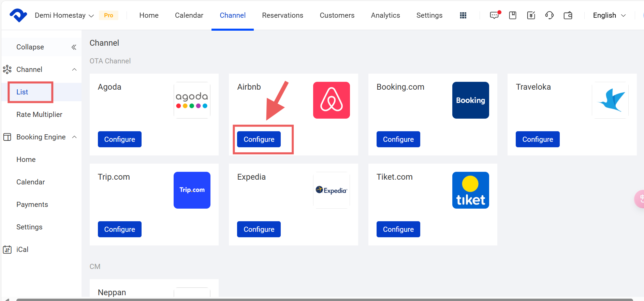Click the Expedia logo
This screenshot has width=644, height=301.
[x=332, y=190]
